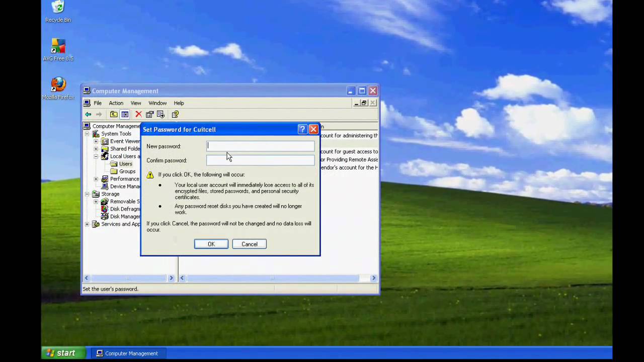Click the red Delete X toolbar icon
644x362 pixels.
click(138, 115)
